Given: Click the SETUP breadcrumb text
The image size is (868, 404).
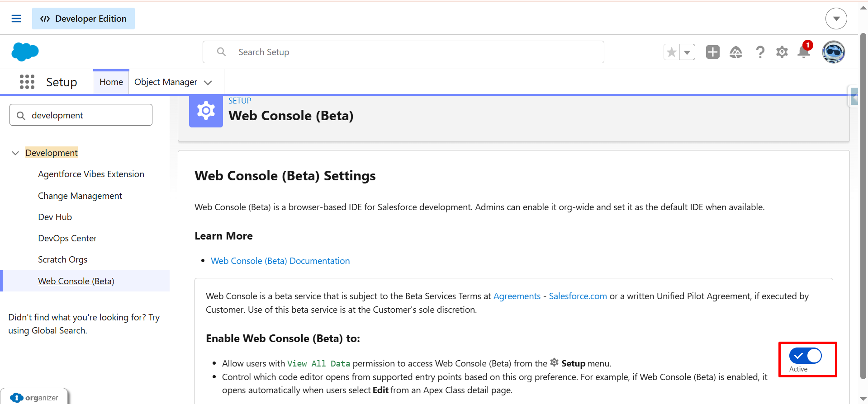Looking at the screenshot, I should pyautogui.click(x=240, y=101).
